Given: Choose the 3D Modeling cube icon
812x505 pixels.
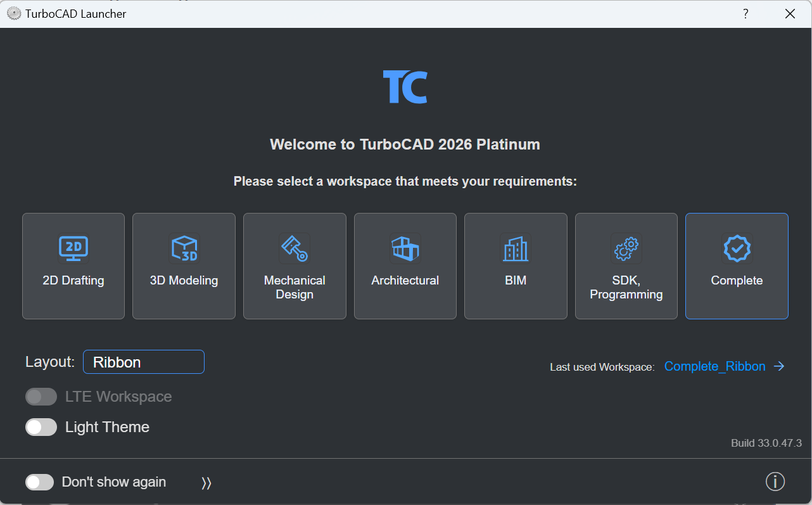Looking at the screenshot, I should (184, 248).
